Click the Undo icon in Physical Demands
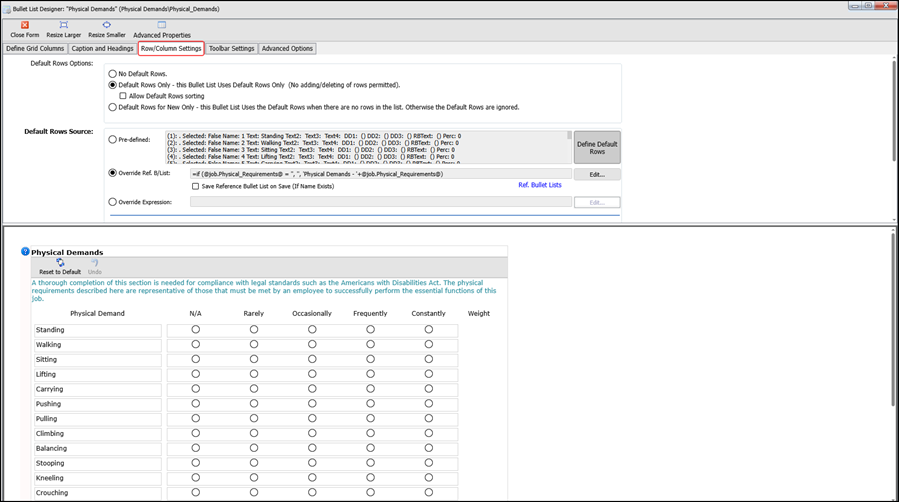Image resolution: width=899 pixels, height=503 pixels. coord(95,263)
